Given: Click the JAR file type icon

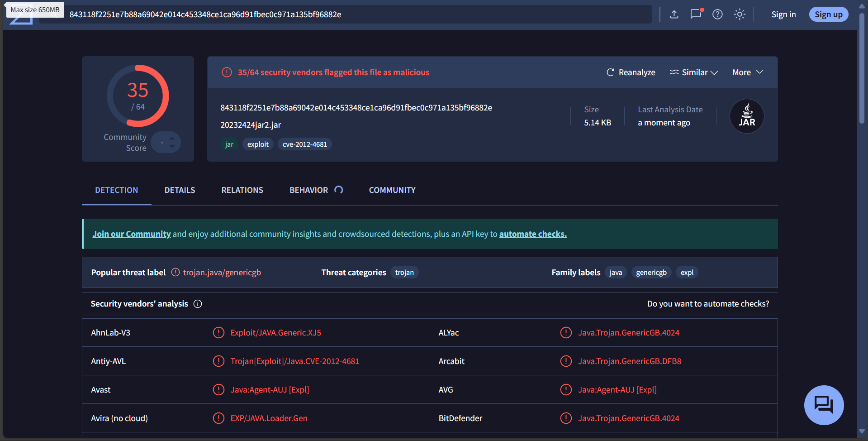Looking at the screenshot, I should coord(747,116).
